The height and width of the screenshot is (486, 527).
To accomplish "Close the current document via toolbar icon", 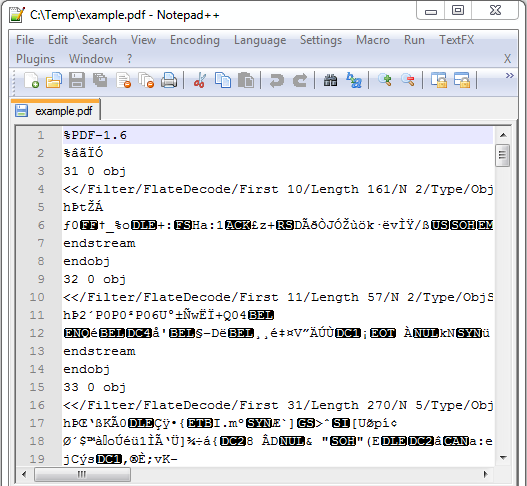I will coord(123,80).
